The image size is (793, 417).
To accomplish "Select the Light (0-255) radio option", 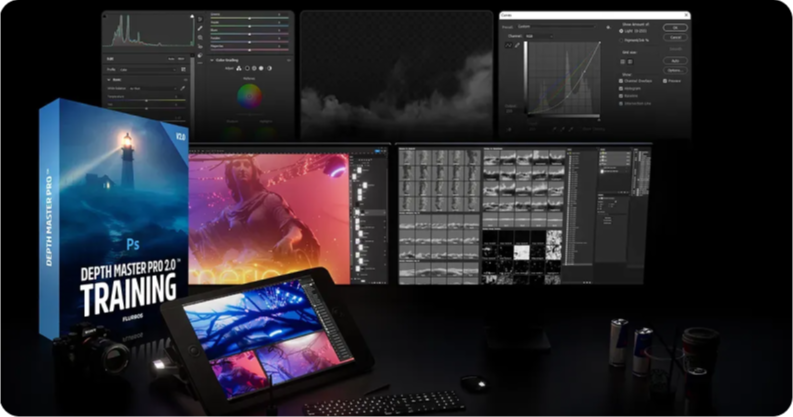I will [x=621, y=31].
